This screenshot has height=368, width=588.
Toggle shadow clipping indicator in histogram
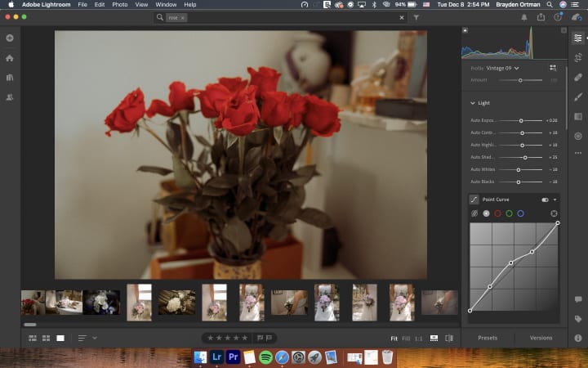[465, 30]
